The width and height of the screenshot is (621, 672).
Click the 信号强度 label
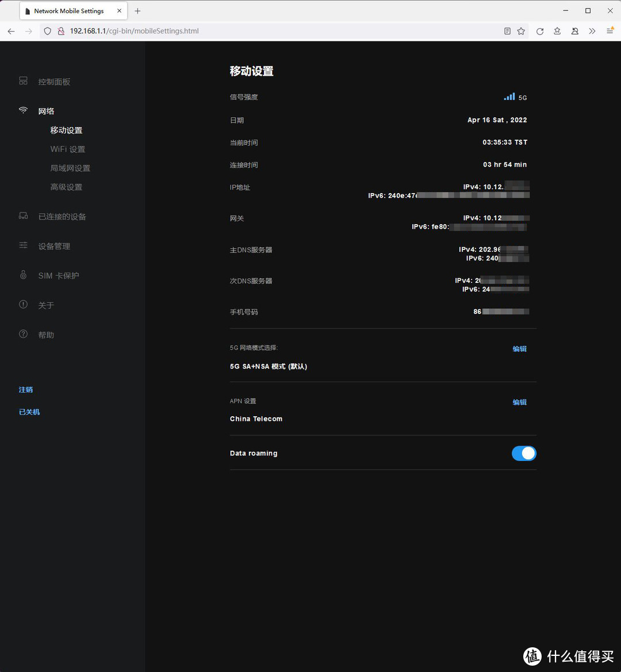[x=244, y=97]
